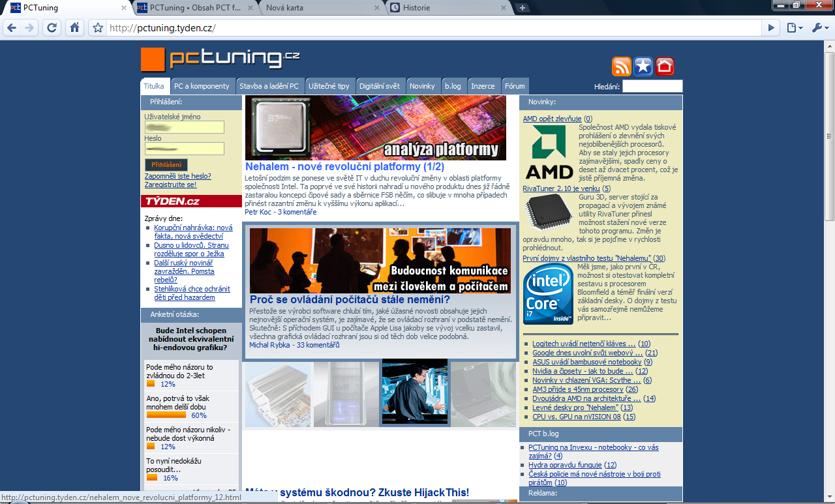Open Proč se ovládání počítačů stále nemění headline

(x=350, y=300)
